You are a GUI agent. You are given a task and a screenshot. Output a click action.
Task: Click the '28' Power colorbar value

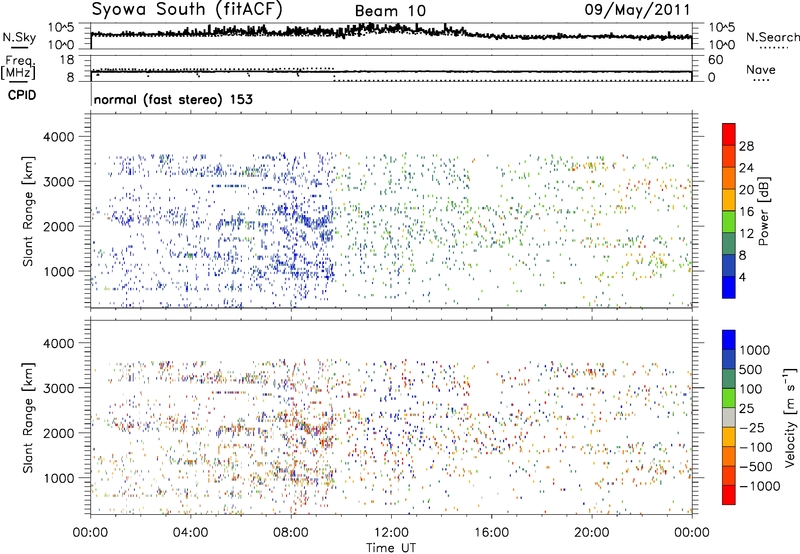tap(746, 146)
